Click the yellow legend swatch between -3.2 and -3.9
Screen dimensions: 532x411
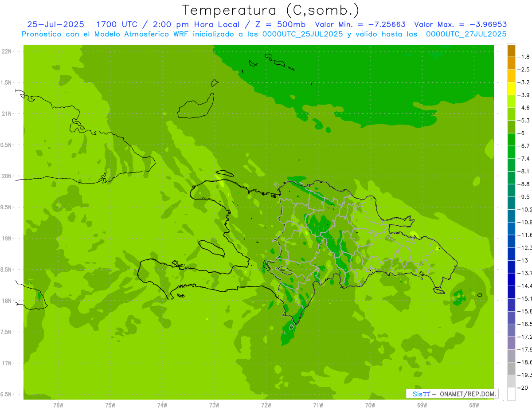coord(511,89)
